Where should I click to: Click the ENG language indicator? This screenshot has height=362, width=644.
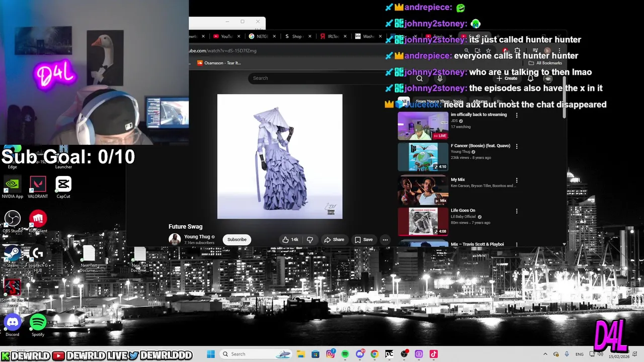click(580, 354)
